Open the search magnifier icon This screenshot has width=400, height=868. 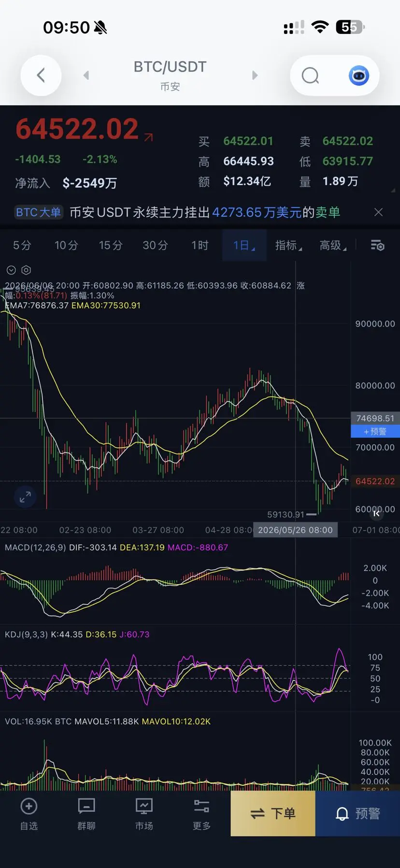(310, 75)
